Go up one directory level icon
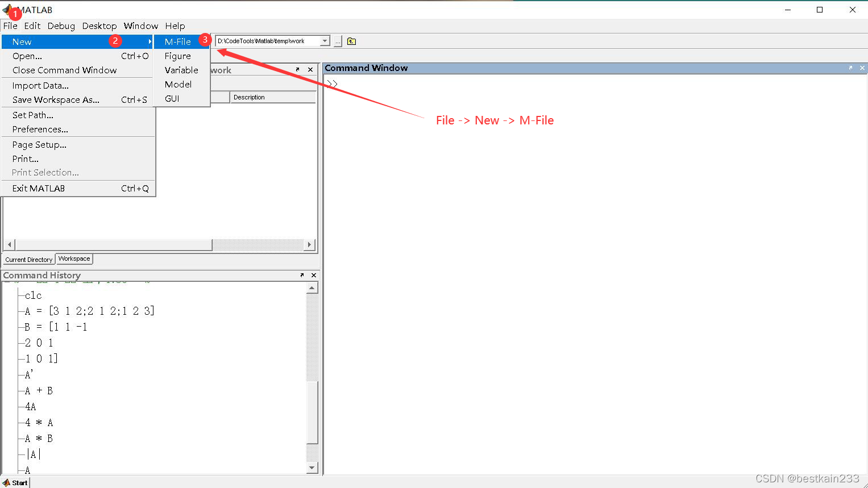Image resolution: width=868 pixels, height=488 pixels. click(351, 41)
